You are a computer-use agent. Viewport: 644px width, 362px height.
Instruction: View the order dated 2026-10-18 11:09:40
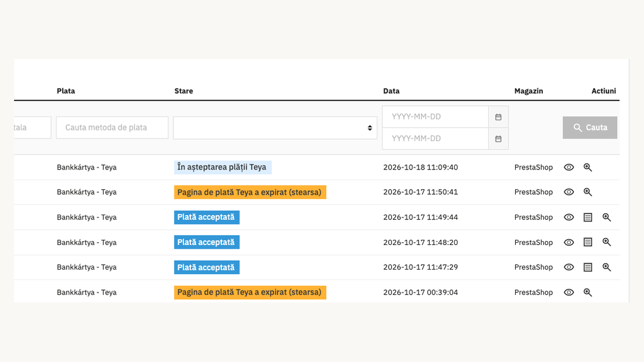569,167
